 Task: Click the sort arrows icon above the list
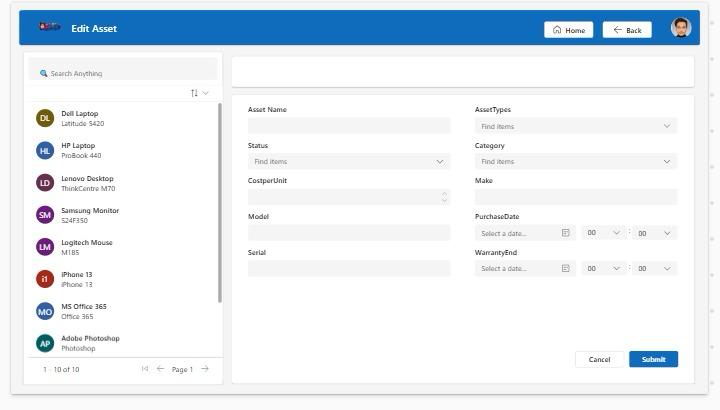[x=194, y=93]
